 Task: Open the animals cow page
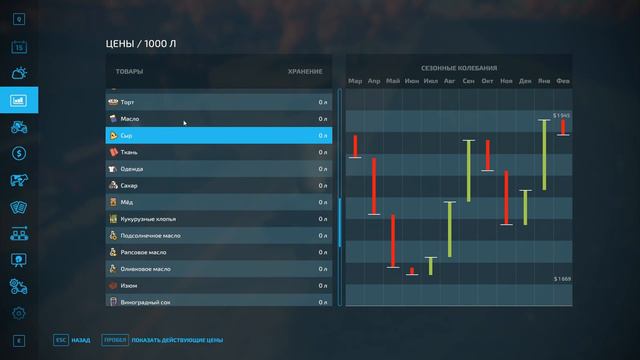(19, 180)
